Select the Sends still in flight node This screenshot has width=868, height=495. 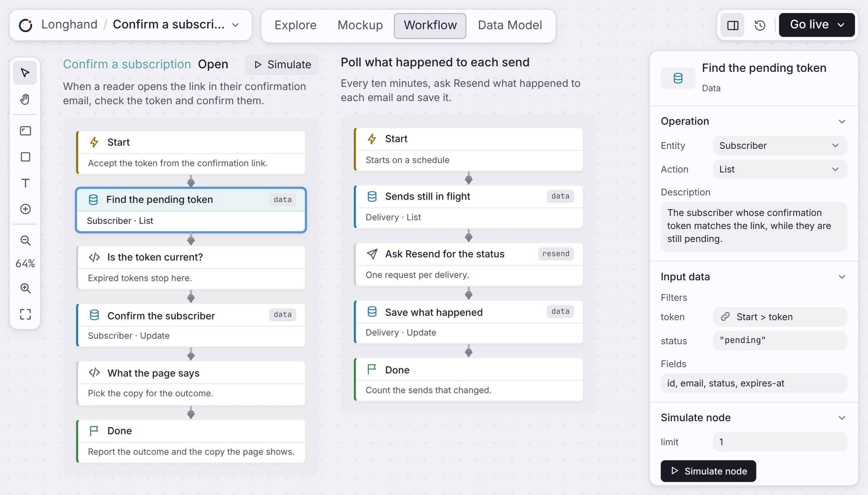[x=468, y=207]
